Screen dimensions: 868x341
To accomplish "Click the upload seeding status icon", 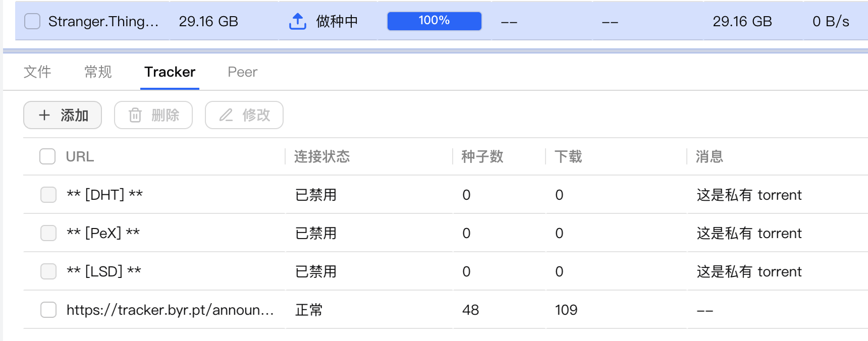I will pyautogui.click(x=297, y=21).
